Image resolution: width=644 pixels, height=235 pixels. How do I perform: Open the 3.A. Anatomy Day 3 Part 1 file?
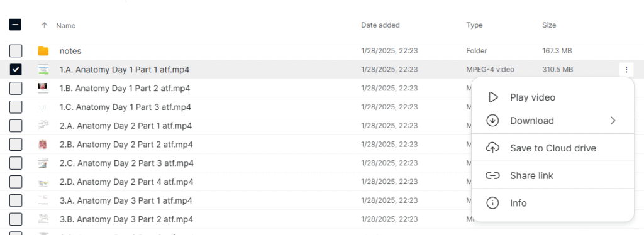[x=126, y=200]
